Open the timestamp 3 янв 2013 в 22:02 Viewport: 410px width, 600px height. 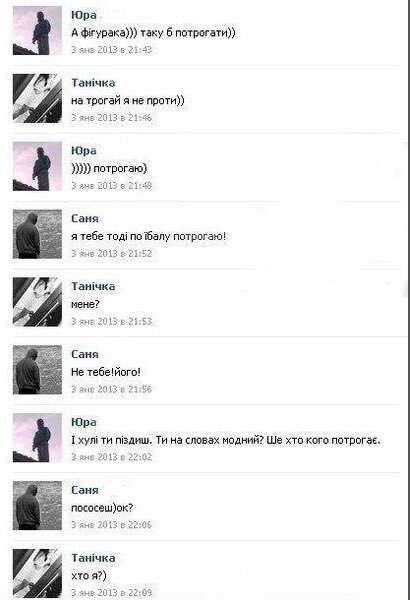point(111,457)
